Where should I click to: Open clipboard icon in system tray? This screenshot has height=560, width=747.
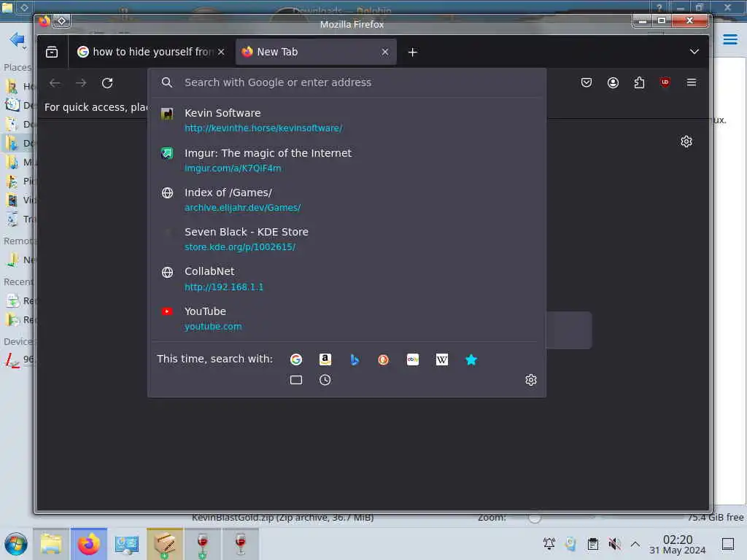coord(592,544)
